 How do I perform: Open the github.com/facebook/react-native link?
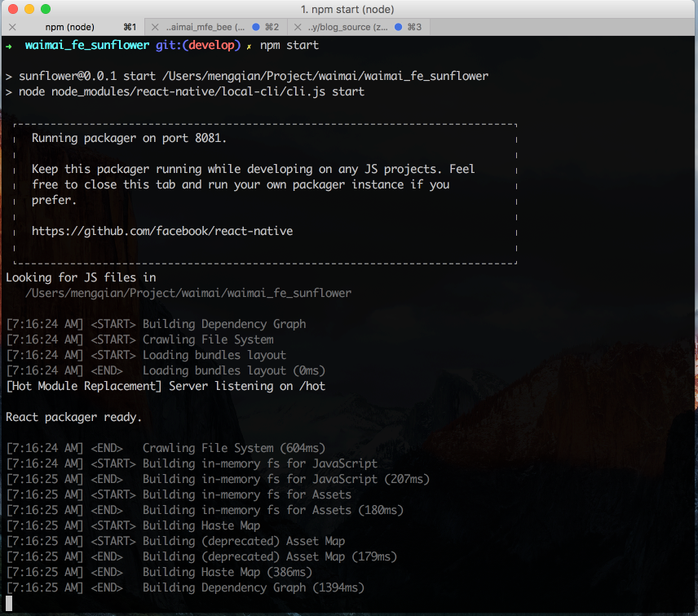[162, 231]
